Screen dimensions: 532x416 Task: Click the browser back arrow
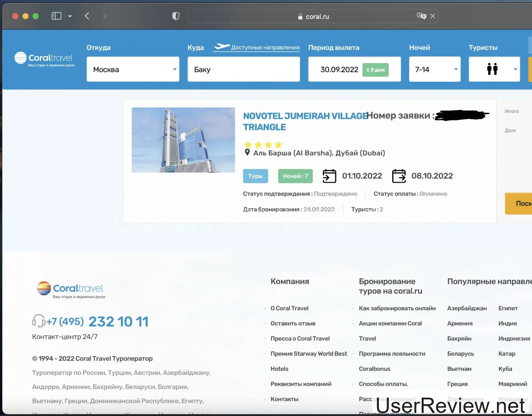[x=87, y=16]
